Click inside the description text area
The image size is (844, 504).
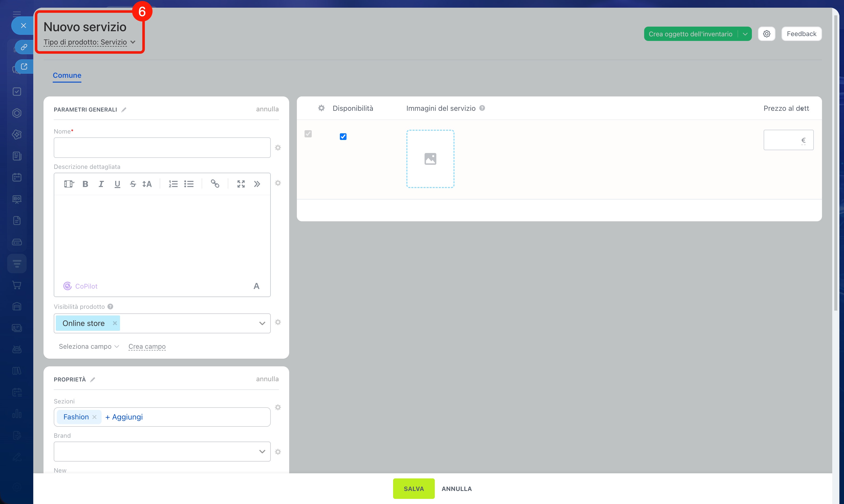[x=162, y=237]
